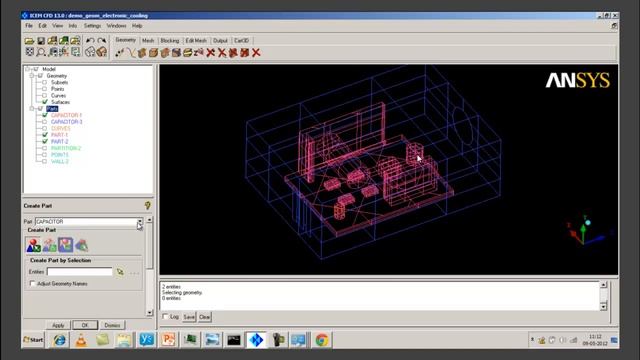
Task: Select the Zoom magnifier tool
Action: click(41, 52)
